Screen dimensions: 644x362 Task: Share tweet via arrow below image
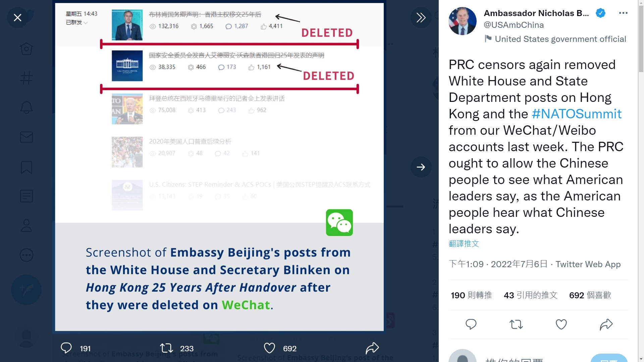click(x=372, y=348)
